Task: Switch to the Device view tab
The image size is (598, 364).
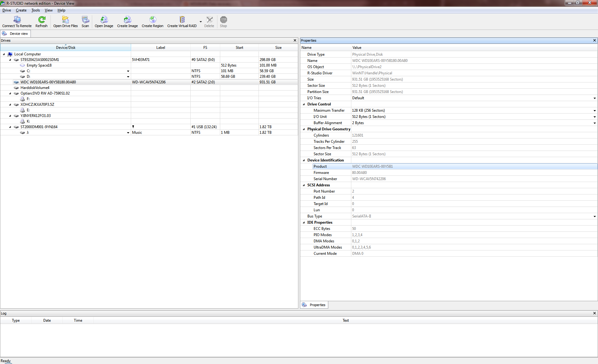Action: [x=16, y=34]
